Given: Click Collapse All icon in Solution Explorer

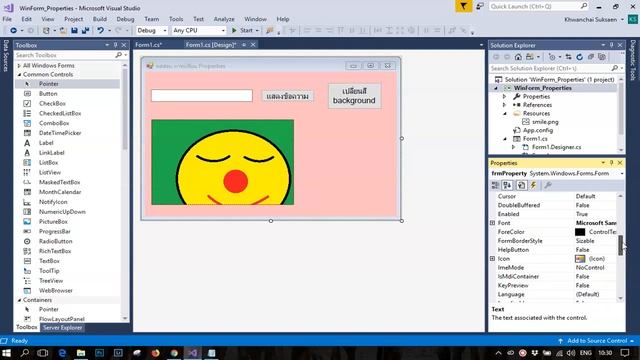Looking at the screenshot, I should pyautogui.click(x=591, y=57).
